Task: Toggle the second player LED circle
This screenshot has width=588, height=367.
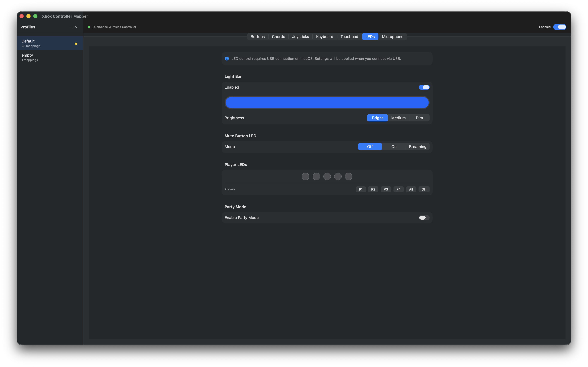Action: pos(316,176)
